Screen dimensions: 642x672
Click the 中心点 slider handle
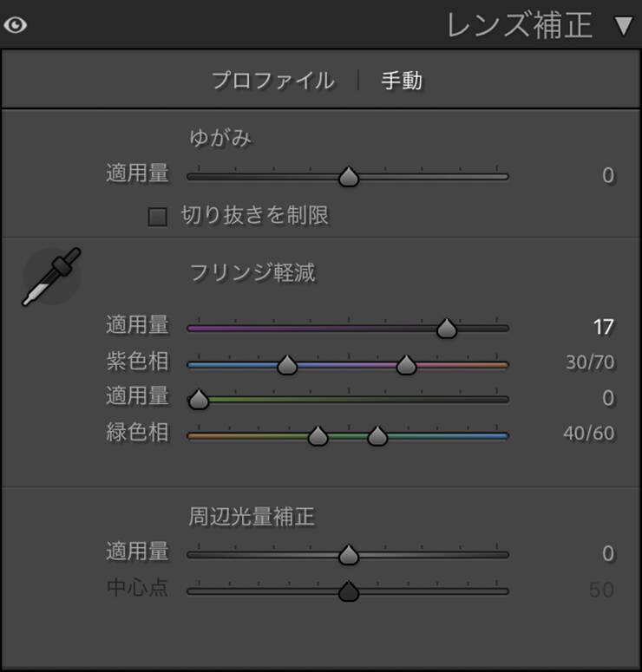pos(349,591)
